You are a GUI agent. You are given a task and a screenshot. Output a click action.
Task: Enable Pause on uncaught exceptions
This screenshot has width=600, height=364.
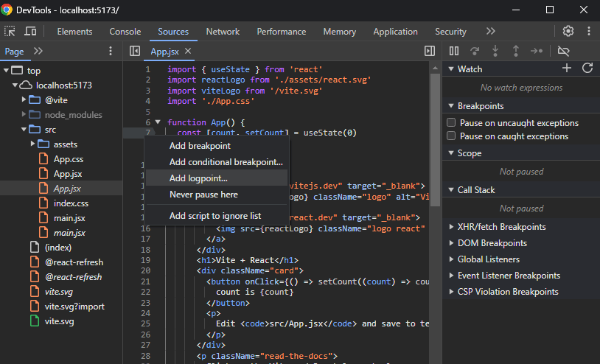coord(451,123)
